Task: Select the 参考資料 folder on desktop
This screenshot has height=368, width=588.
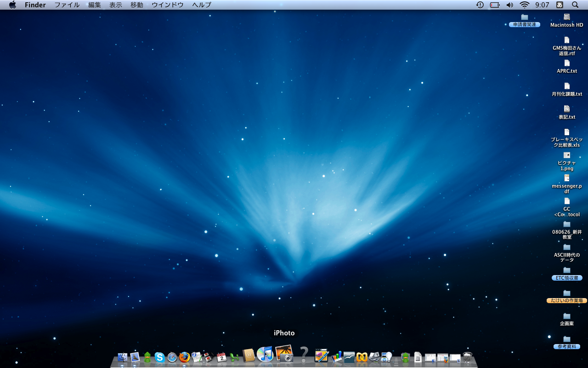Action: click(x=567, y=343)
